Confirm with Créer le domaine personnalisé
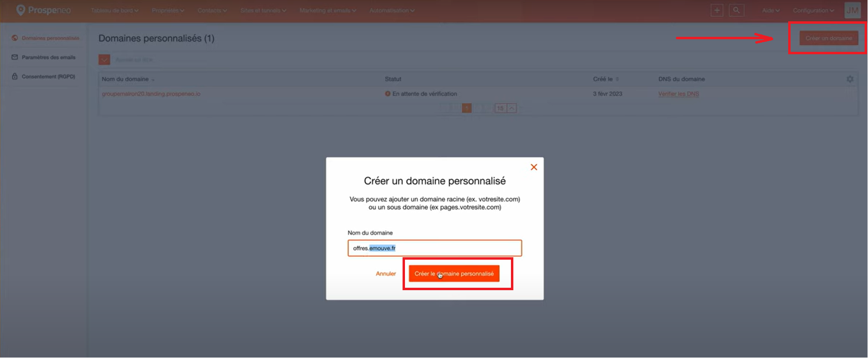Screen dimensions: 868x358 click(454, 274)
